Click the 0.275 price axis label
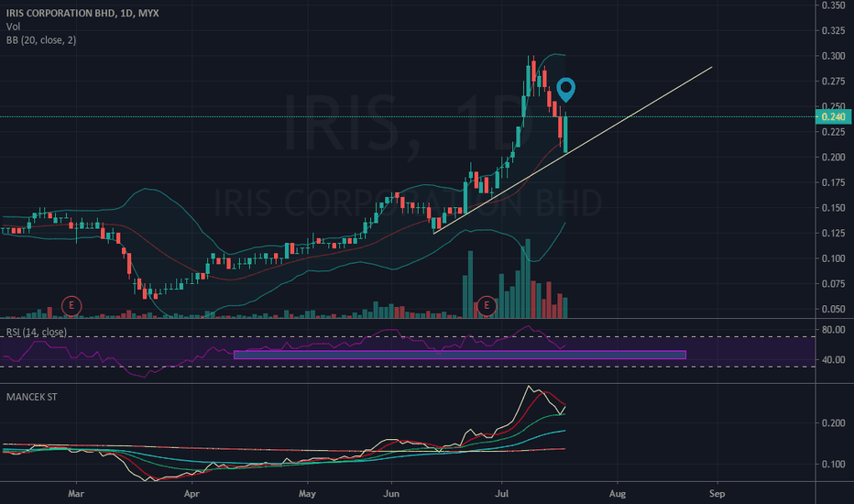 click(833, 82)
